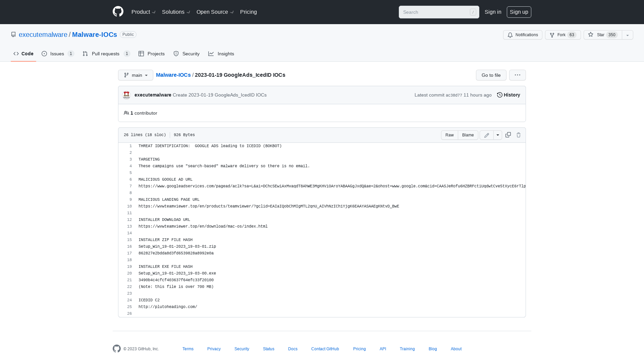Image resolution: width=644 pixels, height=362 pixels.
Task: Click the Go to file button
Action: point(491,75)
